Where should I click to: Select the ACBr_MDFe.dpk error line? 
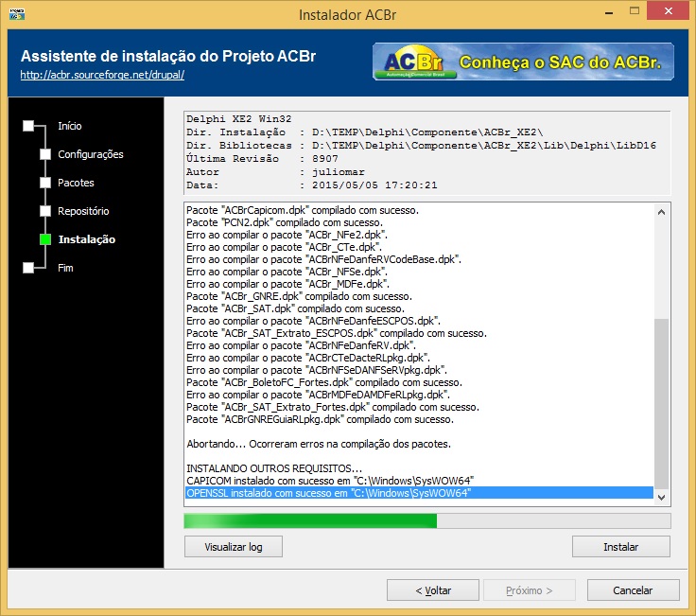coord(419,284)
